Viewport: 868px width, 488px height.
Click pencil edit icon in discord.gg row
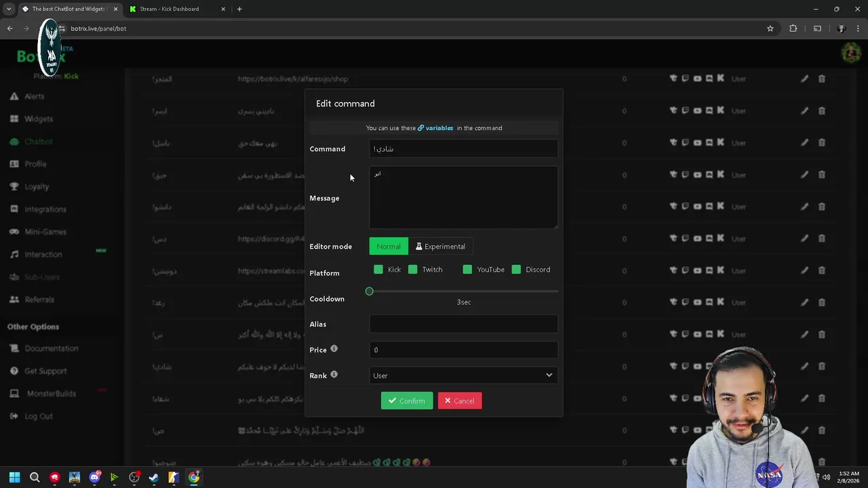pyautogui.click(x=804, y=239)
